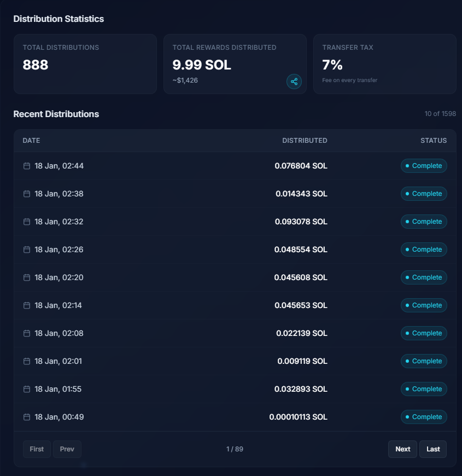The width and height of the screenshot is (462, 476).
Task: Click the amount '0.076804 SOL'
Action: [x=301, y=166]
